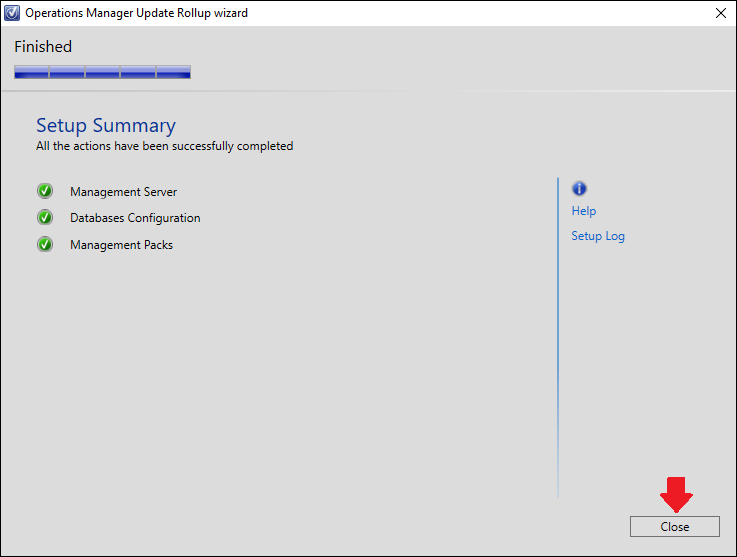Screen dimensions: 737x557
Task: Open the Help link
Action: click(584, 211)
